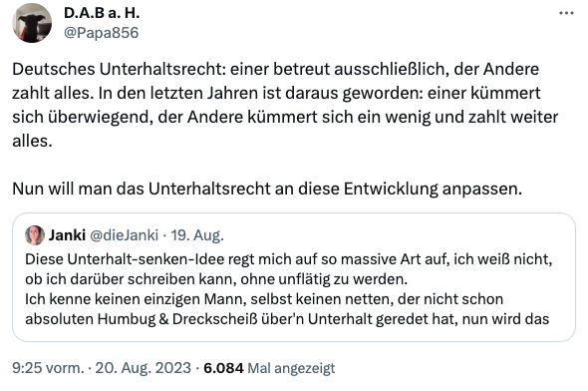Open the @Papa856 handle link
Image resolution: width=588 pixels, height=391 pixels.
click(x=102, y=33)
